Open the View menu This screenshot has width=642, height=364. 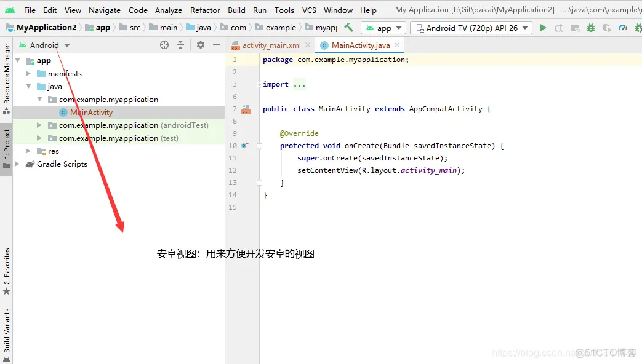[x=73, y=10]
